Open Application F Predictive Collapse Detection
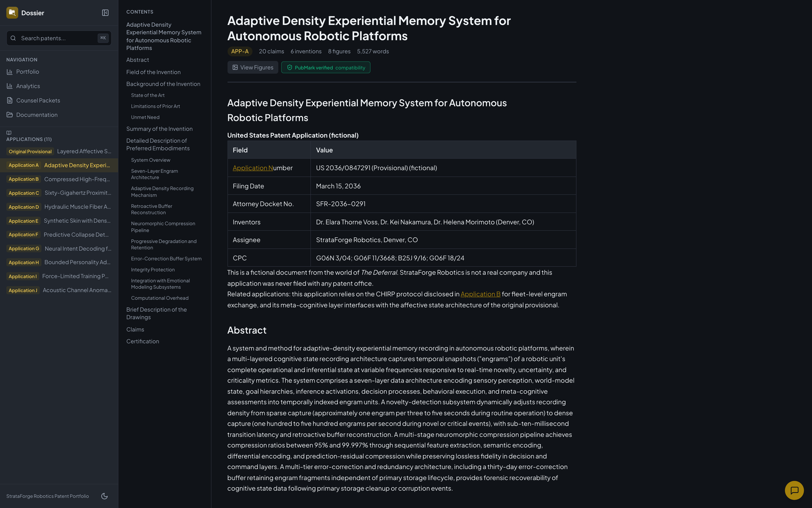The width and height of the screenshot is (812, 508). [x=59, y=235]
